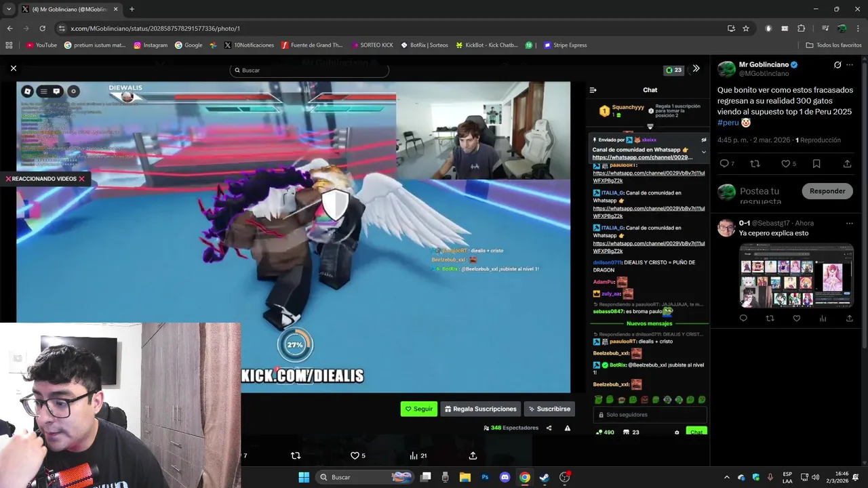Click the Solo seguidores chat input
The width and height of the screenshot is (868, 488).
[x=650, y=414]
